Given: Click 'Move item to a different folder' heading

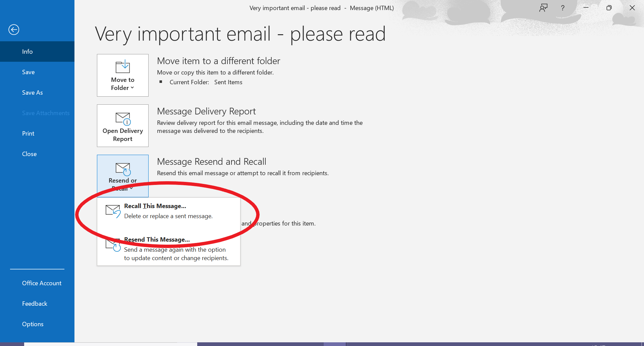Looking at the screenshot, I should click(x=218, y=61).
